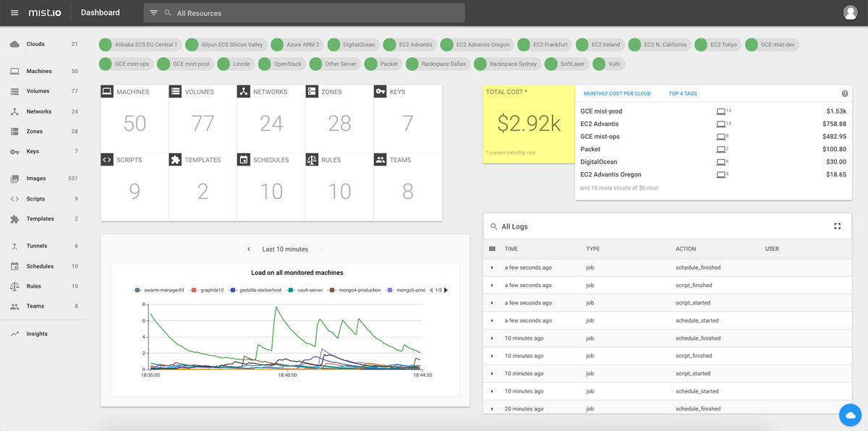This screenshot has width=868, height=431.
Task: Click the Dashboard heading button
Action: [100, 12]
